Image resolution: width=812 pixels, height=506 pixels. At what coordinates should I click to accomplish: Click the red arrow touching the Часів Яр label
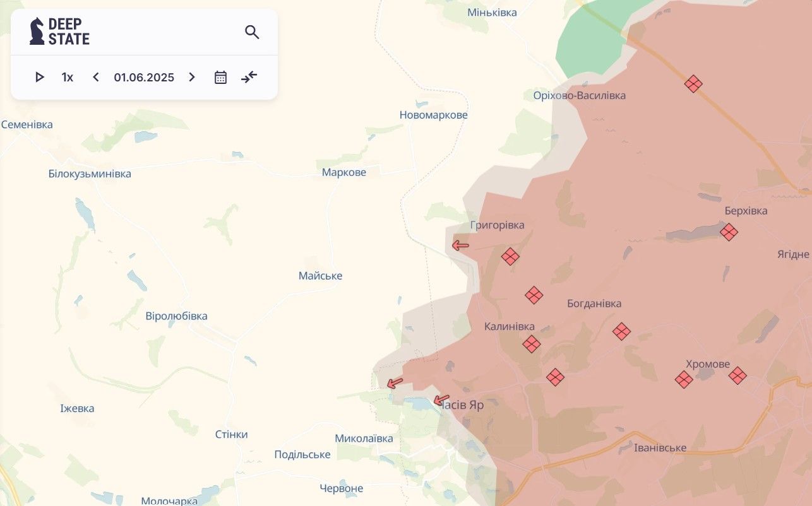[x=442, y=400]
